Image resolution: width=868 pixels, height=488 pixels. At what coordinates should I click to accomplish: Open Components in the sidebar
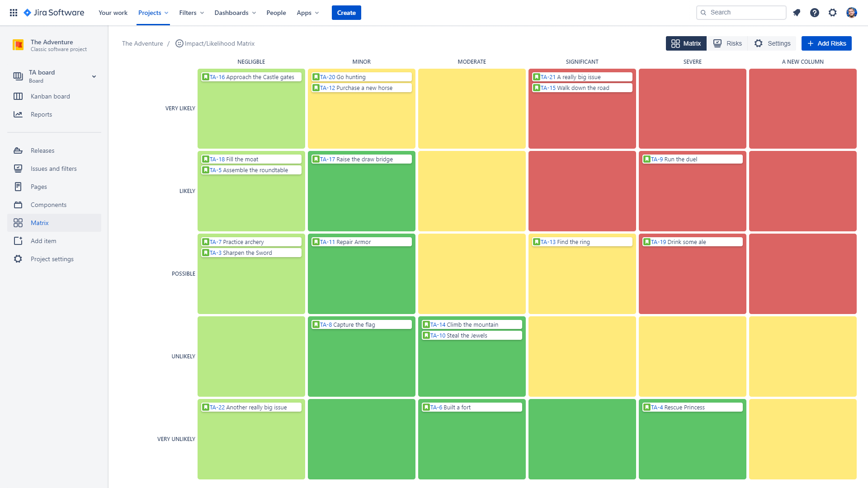point(48,205)
